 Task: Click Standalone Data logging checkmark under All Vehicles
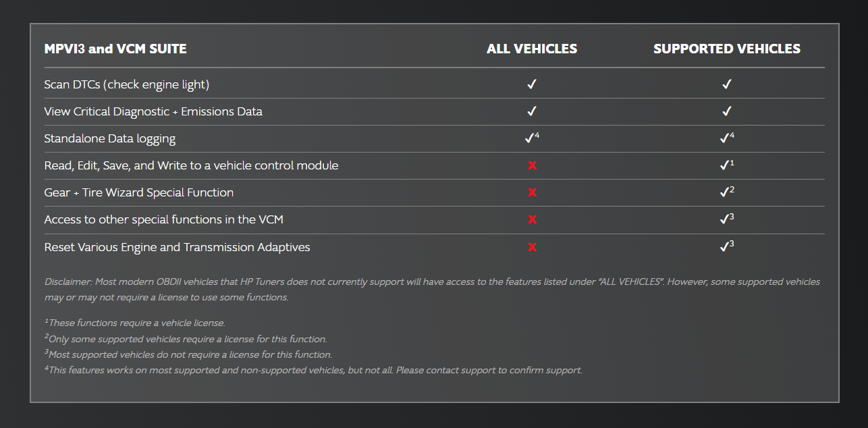[530, 138]
